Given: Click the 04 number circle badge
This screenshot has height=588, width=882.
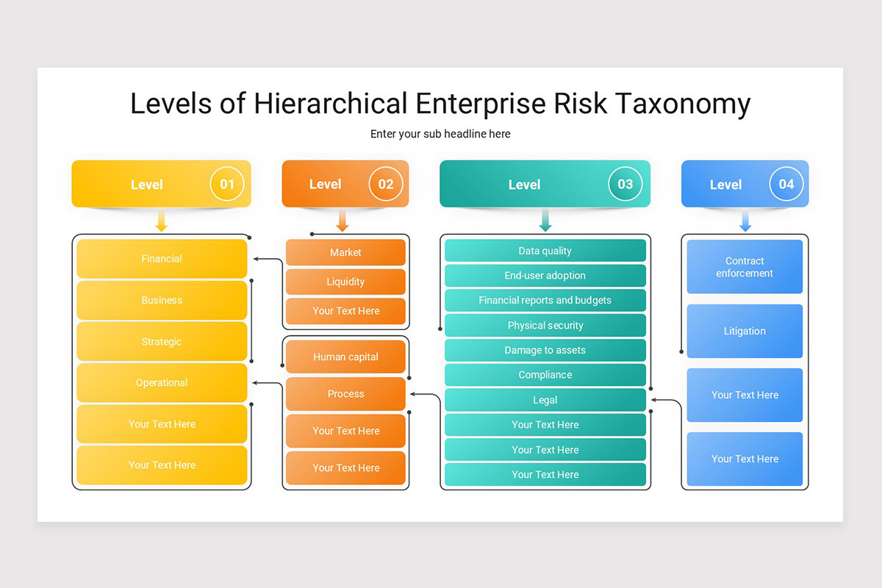Looking at the screenshot, I should 786,184.
